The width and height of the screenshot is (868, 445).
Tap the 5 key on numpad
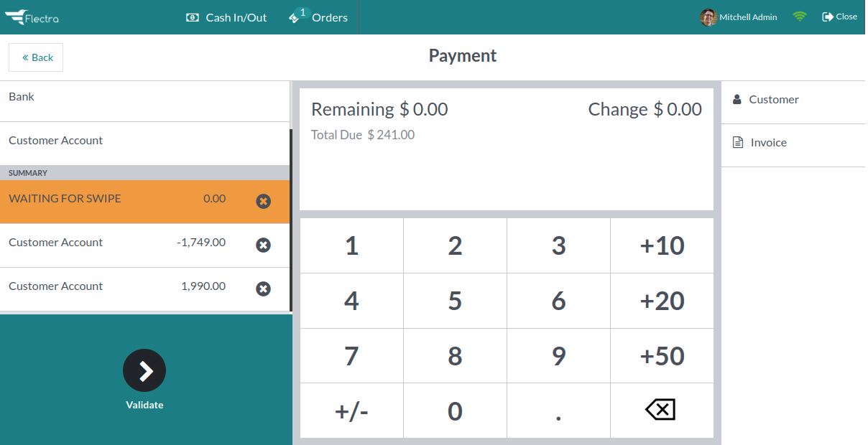[x=455, y=301]
